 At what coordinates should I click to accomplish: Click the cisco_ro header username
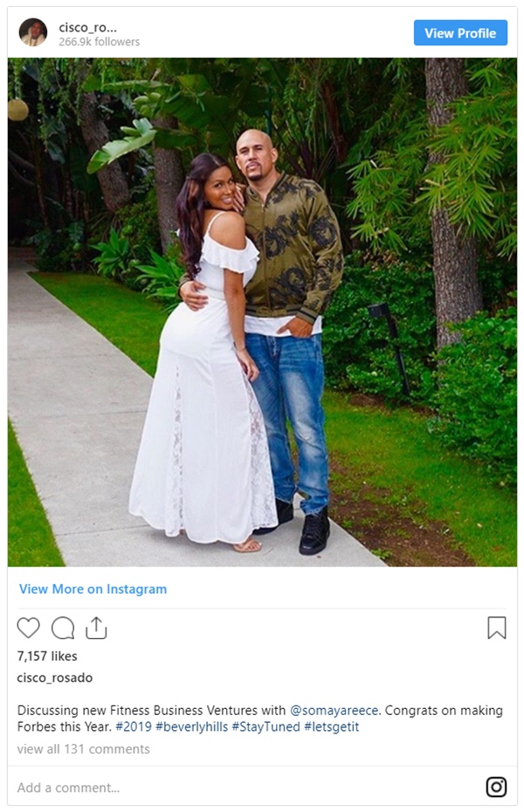tap(88, 27)
